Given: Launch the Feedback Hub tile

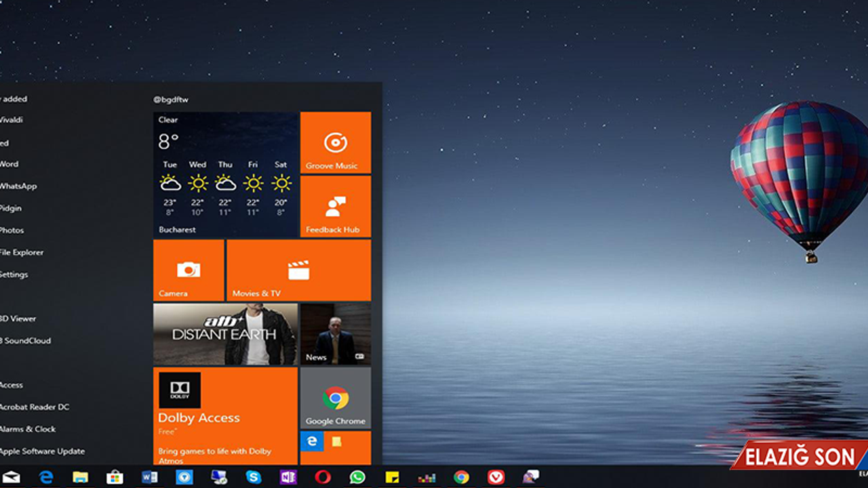Looking at the screenshot, I should click(x=335, y=207).
